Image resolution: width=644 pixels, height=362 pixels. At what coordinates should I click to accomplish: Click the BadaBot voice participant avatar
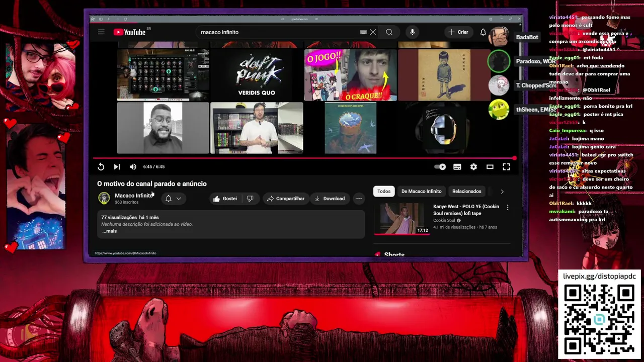(x=498, y=37)
